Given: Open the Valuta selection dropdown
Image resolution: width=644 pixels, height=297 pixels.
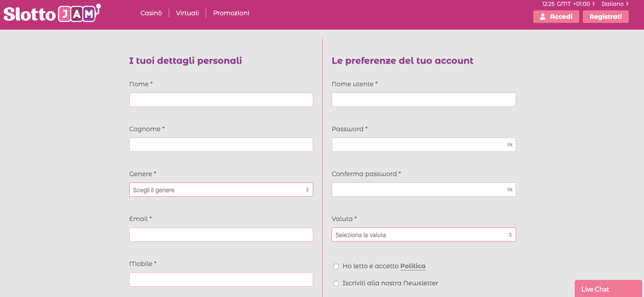Looking at the screenshot, I should pyautogui.click(x=423, y=234).
